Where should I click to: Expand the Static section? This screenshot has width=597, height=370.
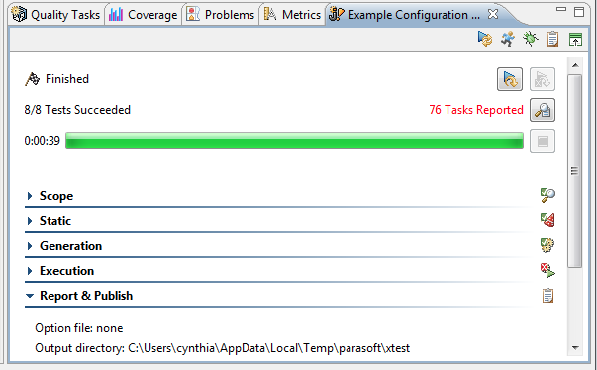pos(30,221)
